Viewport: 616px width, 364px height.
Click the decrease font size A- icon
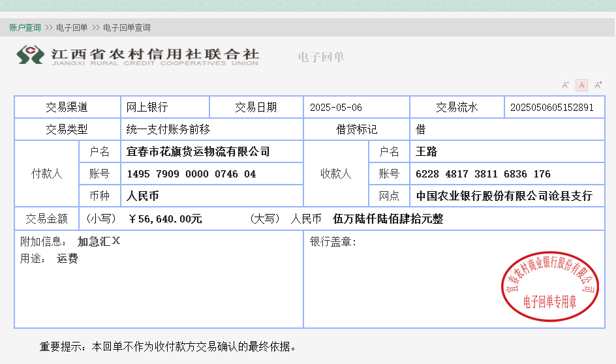pos(565,85)
